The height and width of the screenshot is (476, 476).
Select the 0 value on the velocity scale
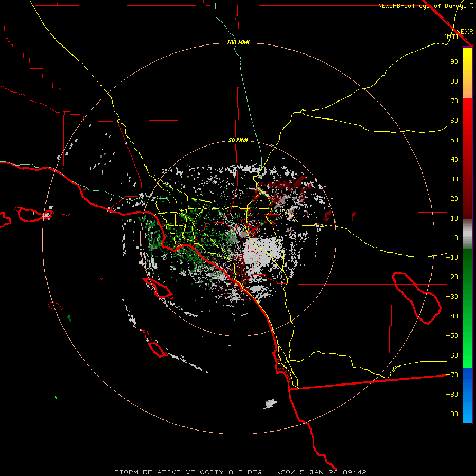[456, 237]
